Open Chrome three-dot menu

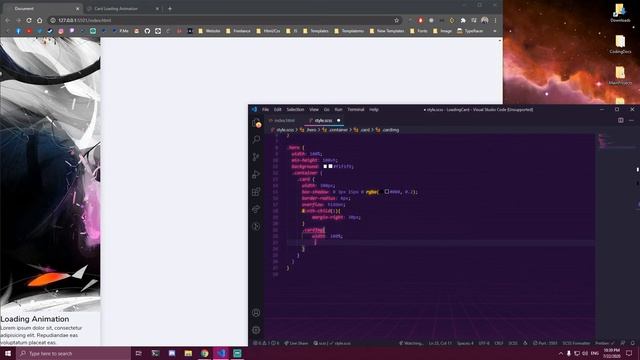pyautogui.click(x=495, y=20)
